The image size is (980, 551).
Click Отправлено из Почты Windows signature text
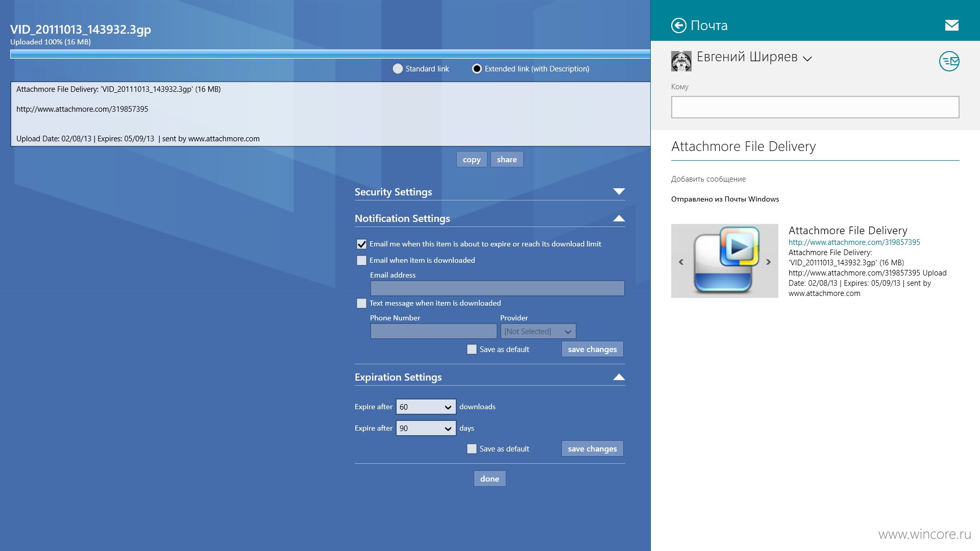coord(725,199)
